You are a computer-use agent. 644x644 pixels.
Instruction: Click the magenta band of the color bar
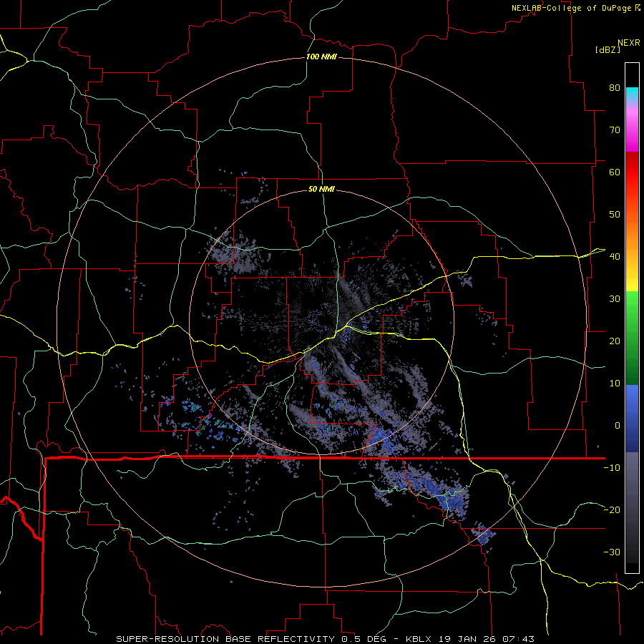point(632,130)
